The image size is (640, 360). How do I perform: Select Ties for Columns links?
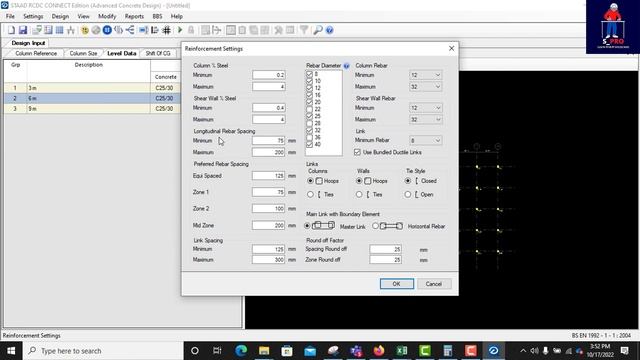pyautogui.click(x=310, y=195)
